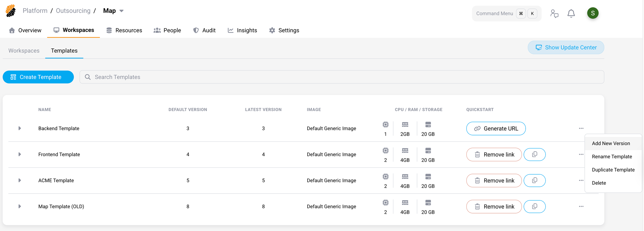
Task: Expand the Backend Template row
Action: coord(20,129)
